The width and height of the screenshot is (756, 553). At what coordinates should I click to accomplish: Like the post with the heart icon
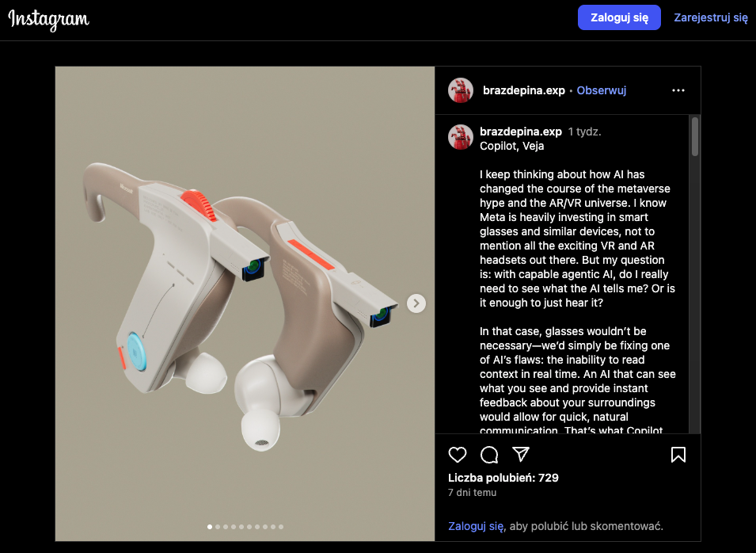(457, 455)
